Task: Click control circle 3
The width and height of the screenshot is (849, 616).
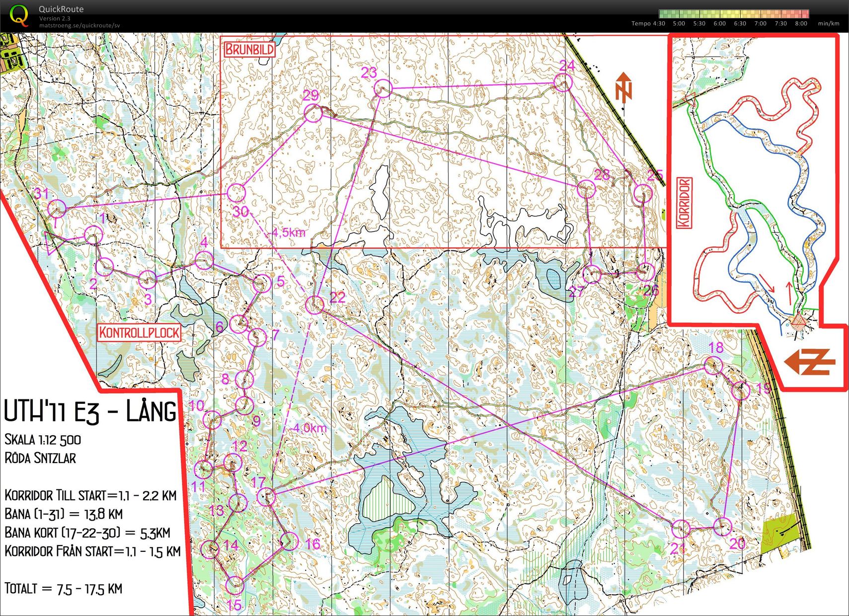Action: click(x=148, y=280)
